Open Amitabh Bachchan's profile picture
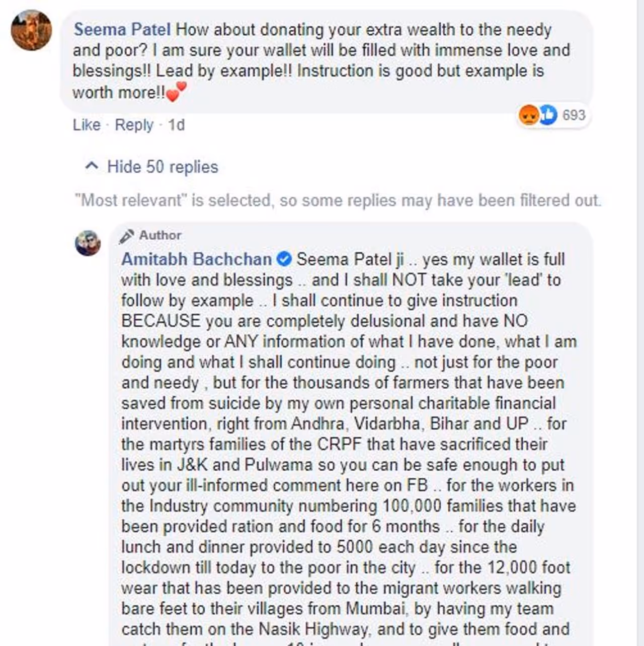The width and height of the screenshot is (644, 646). [88, 243]
